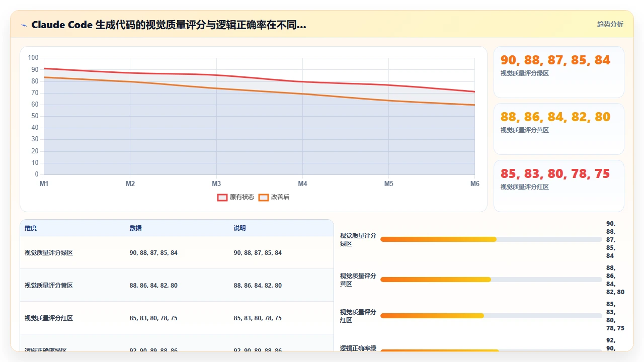Image resolution: width=644 pixels, height=362 pixels.
Task: Click the 视觉质量评分绿区 label beside its progress bar
Action: coord(358,240)
